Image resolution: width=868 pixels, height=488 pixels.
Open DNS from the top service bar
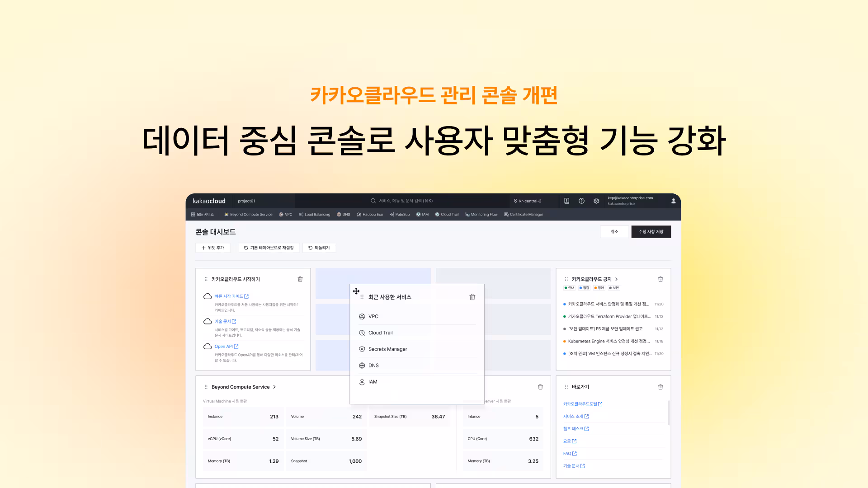(x=343, y=215)
